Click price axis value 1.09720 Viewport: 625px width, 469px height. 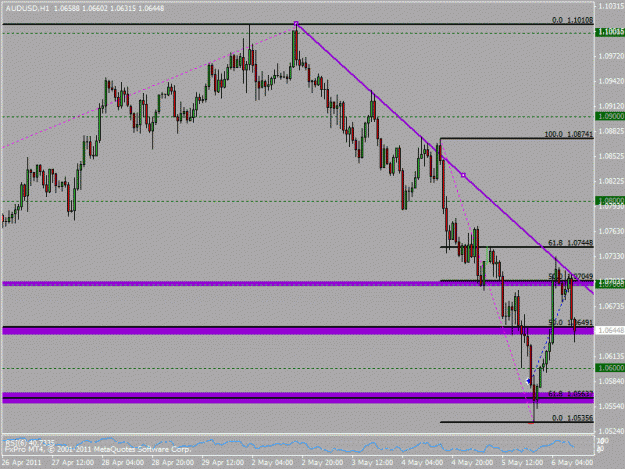click(x=611, y=56)
